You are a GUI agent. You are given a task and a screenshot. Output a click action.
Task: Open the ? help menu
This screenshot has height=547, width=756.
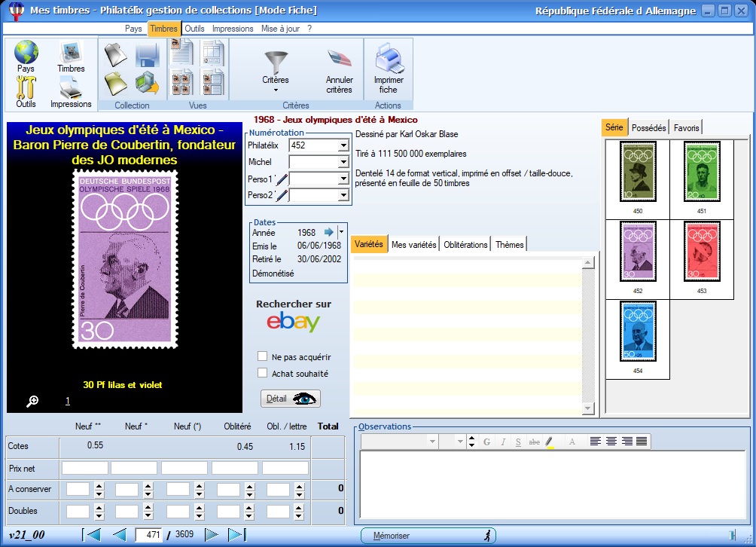[x=309, y=29]
